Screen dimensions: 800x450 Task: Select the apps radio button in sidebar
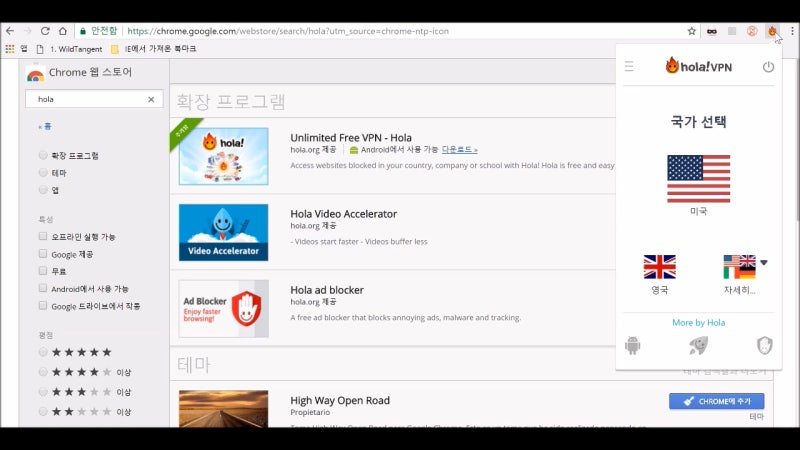pyautogui.click(x=43, y=190)
